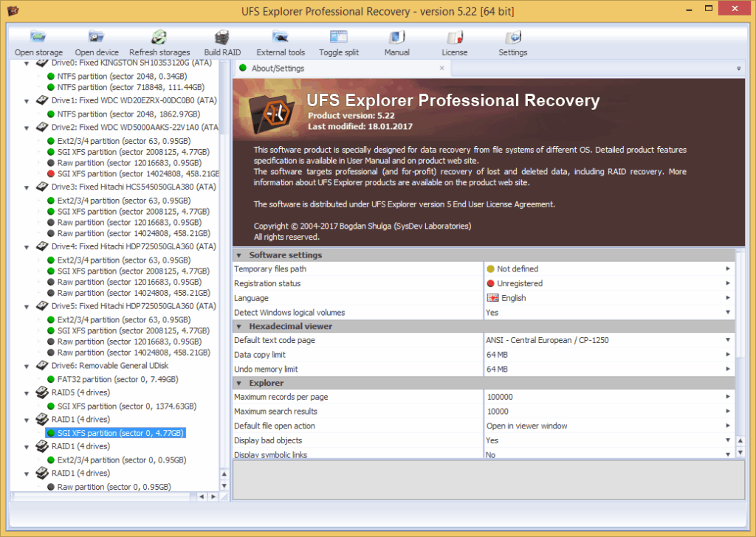Click the RAID1 icon above the Raw sector 0 partition
The height and width of the screenshot is (537, 756).
click(x=42, y=474)
